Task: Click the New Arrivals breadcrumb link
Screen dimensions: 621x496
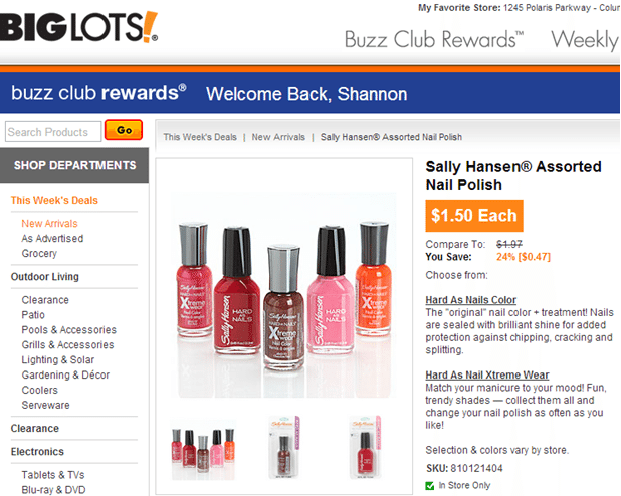Action: click(278, 137)
